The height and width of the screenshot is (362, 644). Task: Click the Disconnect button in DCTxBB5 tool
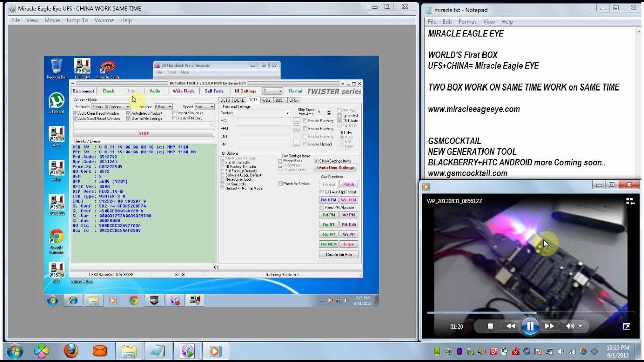(83, 91)
